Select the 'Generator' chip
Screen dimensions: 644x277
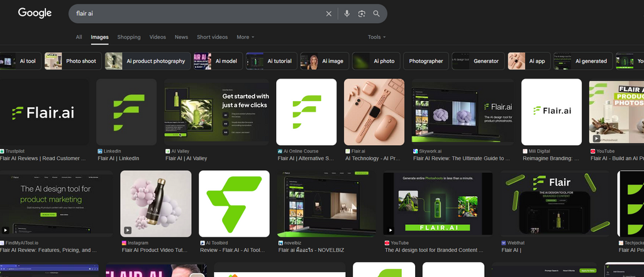[478, 61]
